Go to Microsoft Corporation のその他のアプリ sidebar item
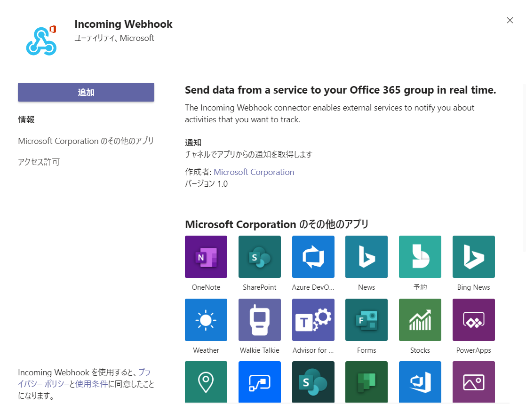 point(86,141)
